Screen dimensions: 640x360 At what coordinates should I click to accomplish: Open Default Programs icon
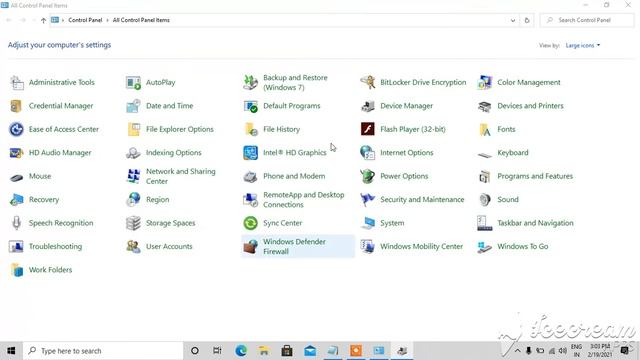[x=250, y=106]
